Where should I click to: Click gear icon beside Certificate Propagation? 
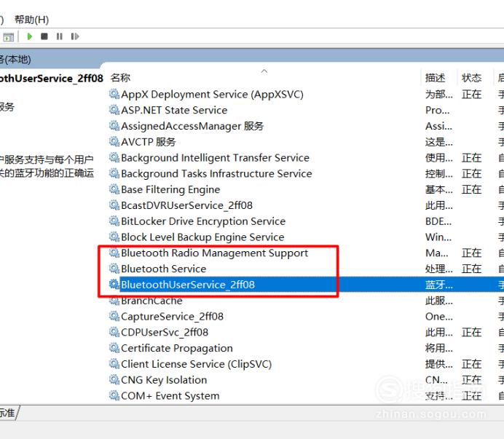pyautogui.click(x=114, y=348)
